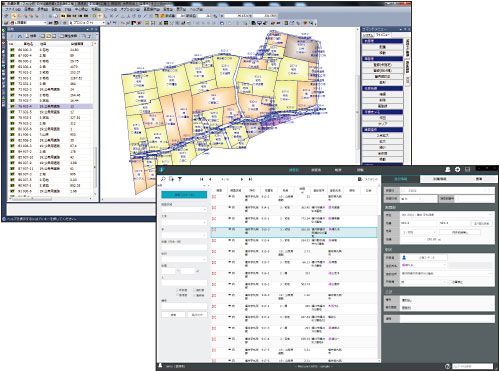Open the search magnifier tool in front window

click(x=163, y=179)
